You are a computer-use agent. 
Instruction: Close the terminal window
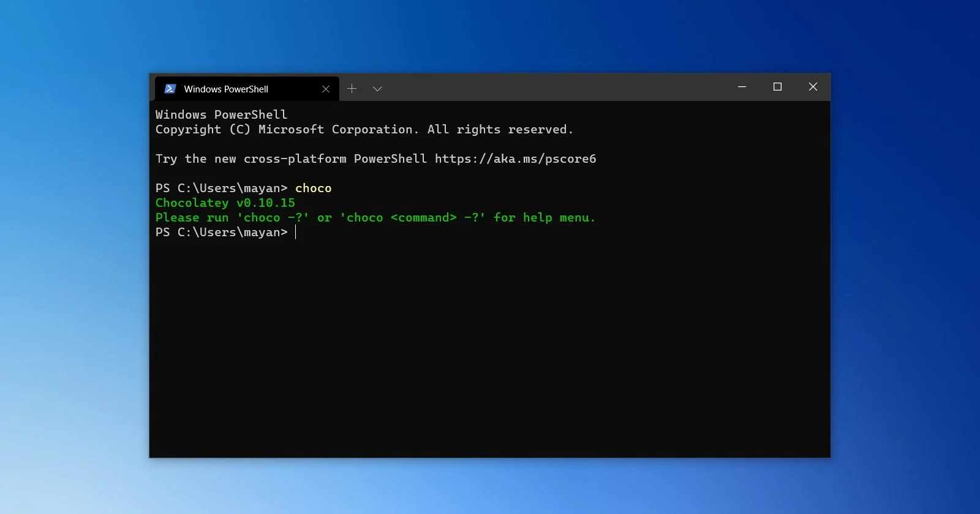click(813, 87)
